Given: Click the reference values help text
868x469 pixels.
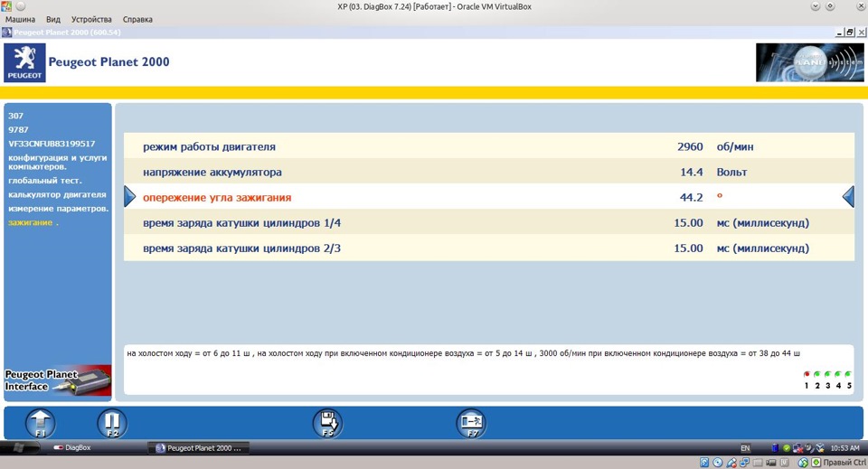Looking at the screenshot, I should (463, 352).
